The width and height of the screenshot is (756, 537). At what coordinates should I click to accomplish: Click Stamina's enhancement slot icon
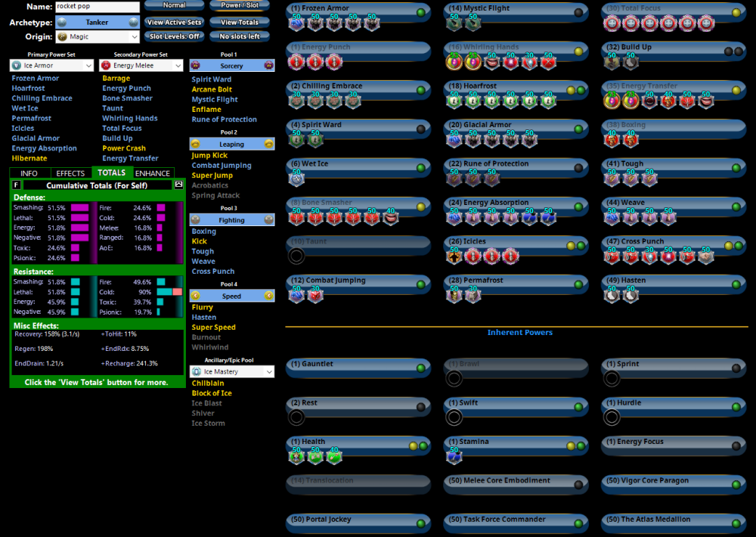point(454,455)
